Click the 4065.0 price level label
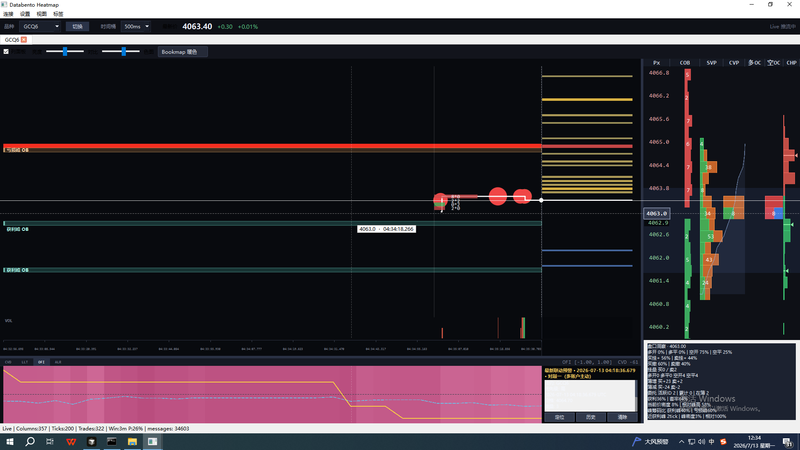This screenshot has height=450, width=800. tap(659, 142)
